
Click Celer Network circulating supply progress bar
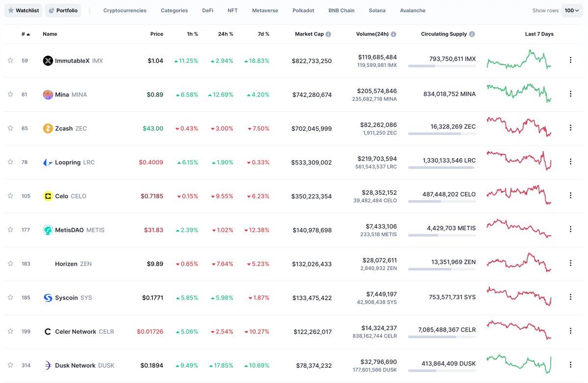click(x=441, y=336)
